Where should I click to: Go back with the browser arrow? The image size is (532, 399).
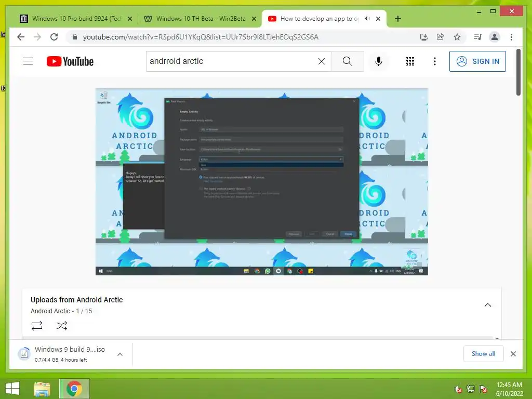coord(21,37)
